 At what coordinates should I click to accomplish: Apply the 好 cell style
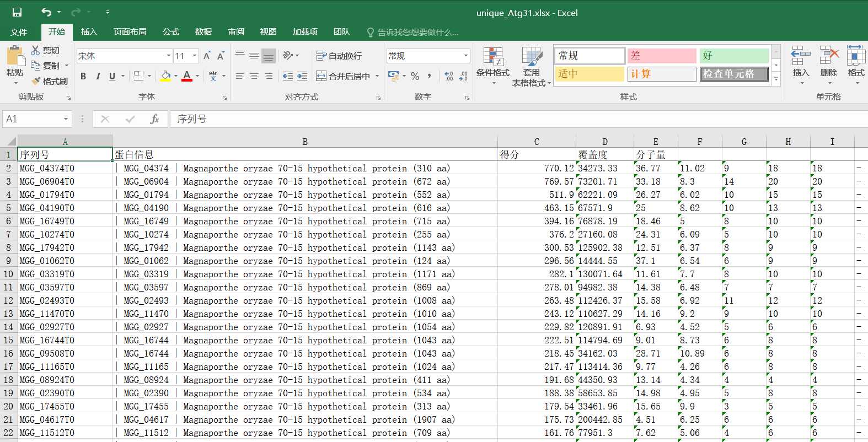[734, 56]
